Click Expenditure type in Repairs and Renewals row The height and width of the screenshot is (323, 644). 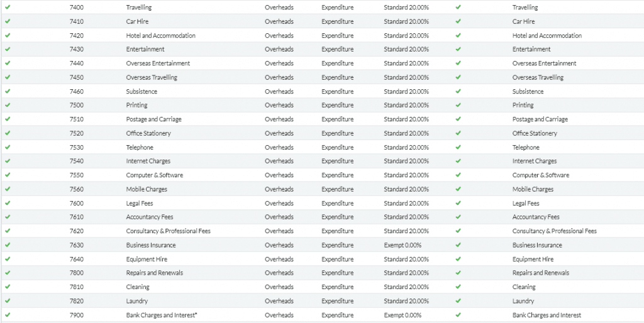pyautogui.click(x=337, y=273)
